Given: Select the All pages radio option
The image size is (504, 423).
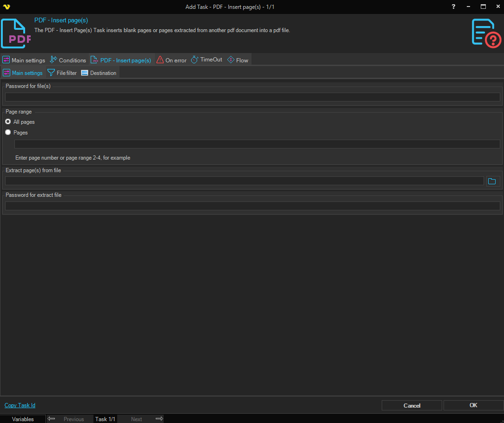Looking at the screenshot, I should coord(8,122).
